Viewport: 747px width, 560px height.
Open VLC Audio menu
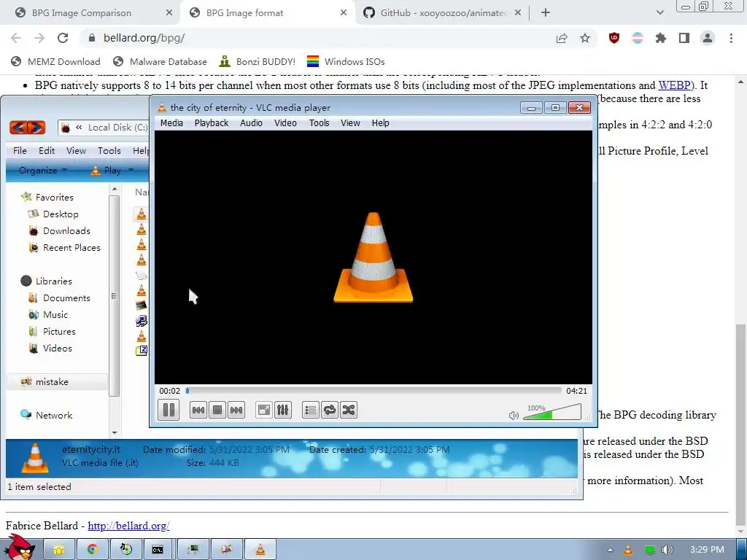coord(251,122)
